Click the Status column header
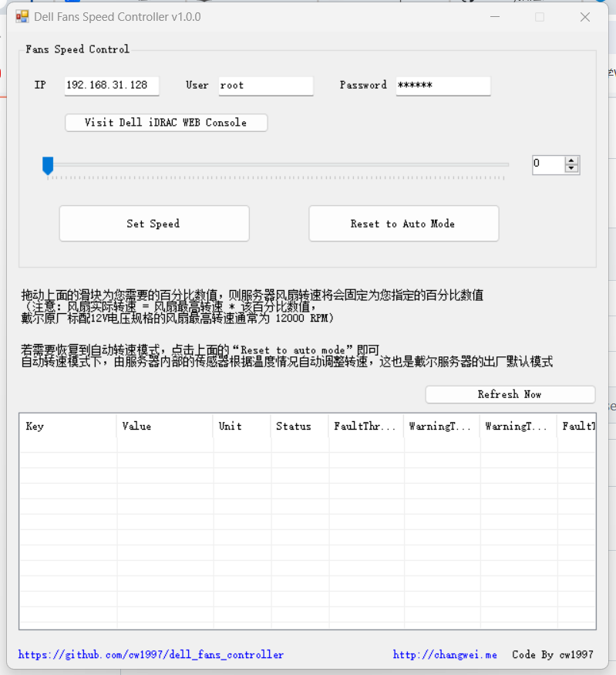 299,426
